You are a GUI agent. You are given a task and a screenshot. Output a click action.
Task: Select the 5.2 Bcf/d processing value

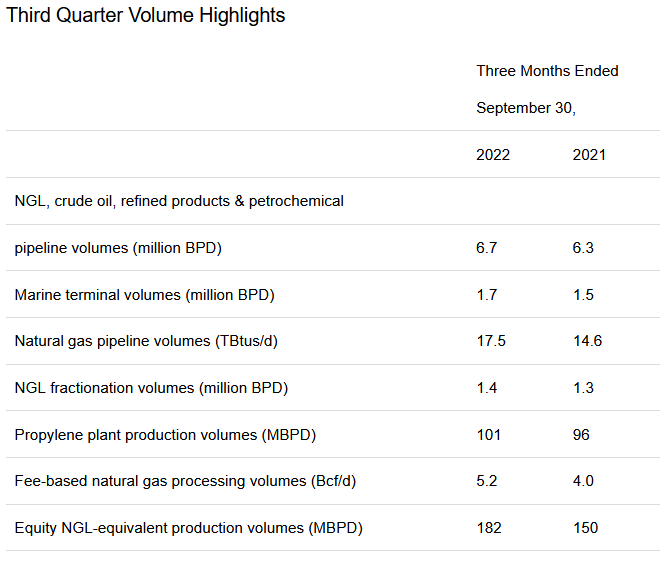click(x=486, y=481)
